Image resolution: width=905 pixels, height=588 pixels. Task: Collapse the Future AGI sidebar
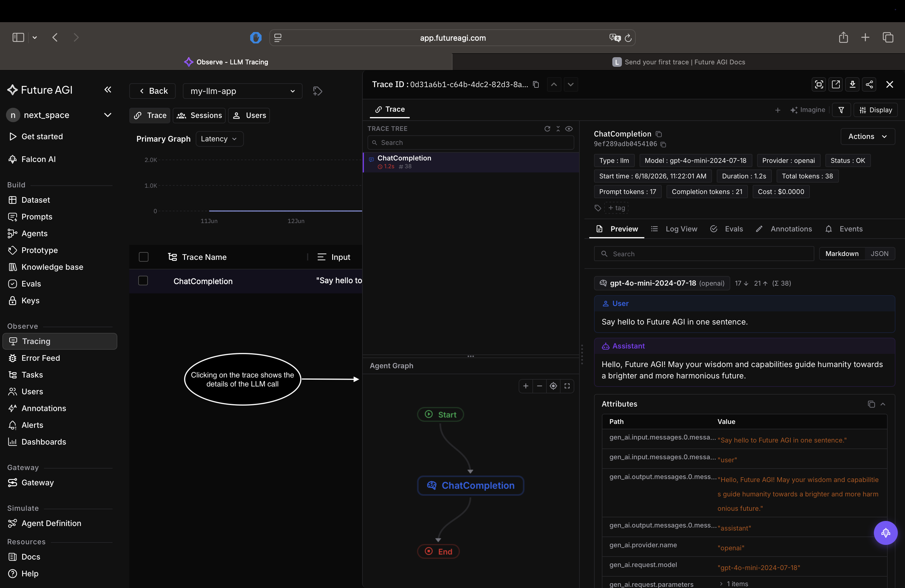pos(108,90)
